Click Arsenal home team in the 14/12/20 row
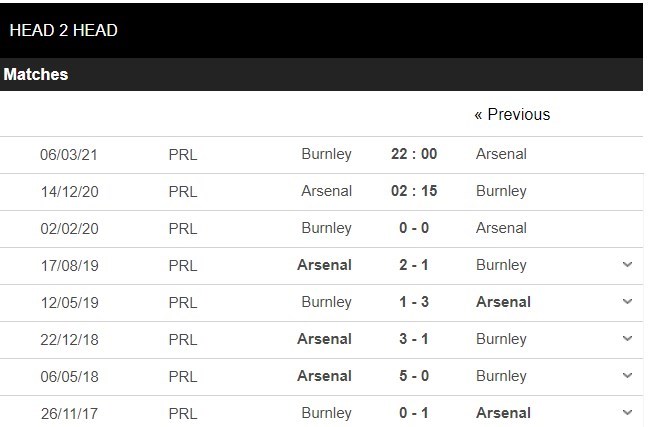Image resolution: width=648 pixels, height=427 pixels. [326, 191]
